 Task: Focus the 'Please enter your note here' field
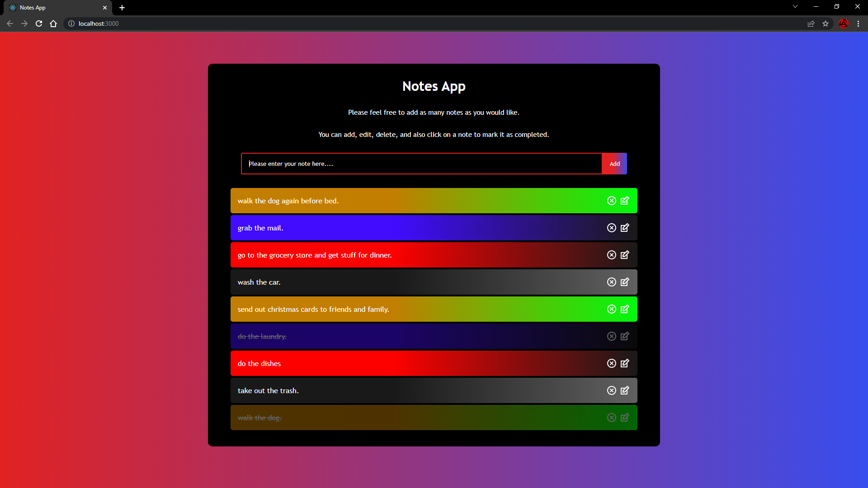coord(420,164)
